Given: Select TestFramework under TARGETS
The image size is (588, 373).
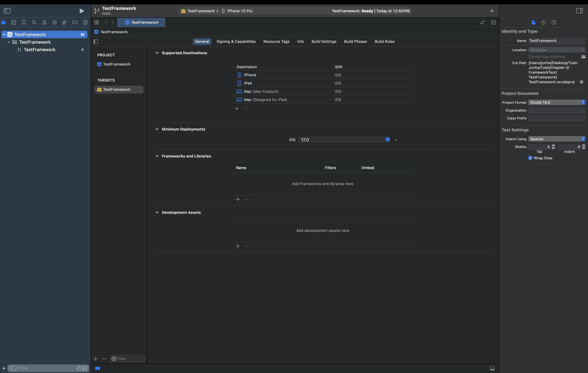Looking at the screenshot, I should pyautogui.click(x=119, y=89).
